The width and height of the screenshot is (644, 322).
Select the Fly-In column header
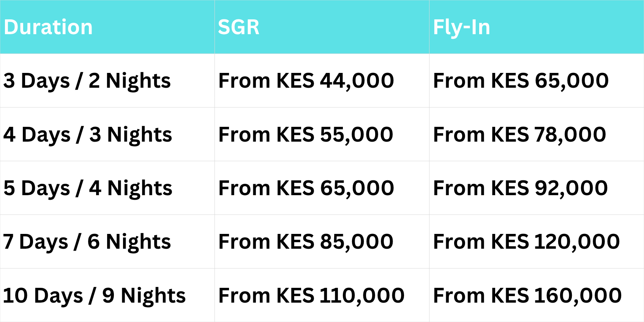tap(461, 27)
